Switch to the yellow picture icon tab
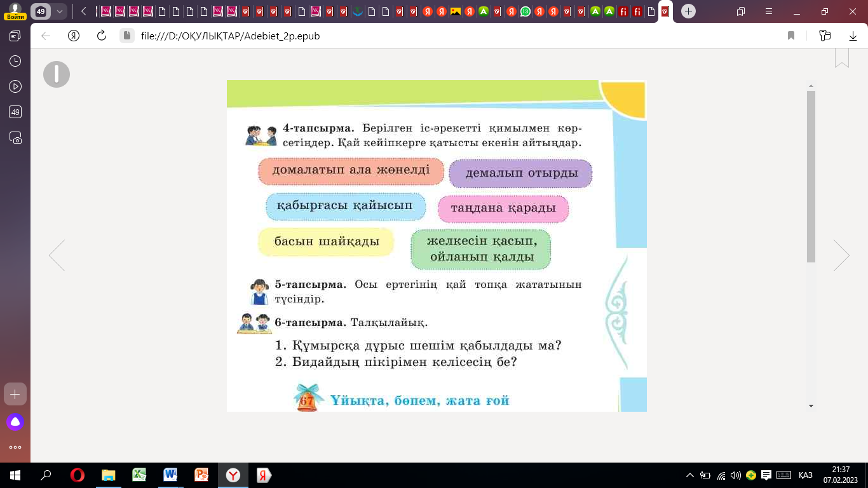868x488 pixels. (x=455, y=11)
